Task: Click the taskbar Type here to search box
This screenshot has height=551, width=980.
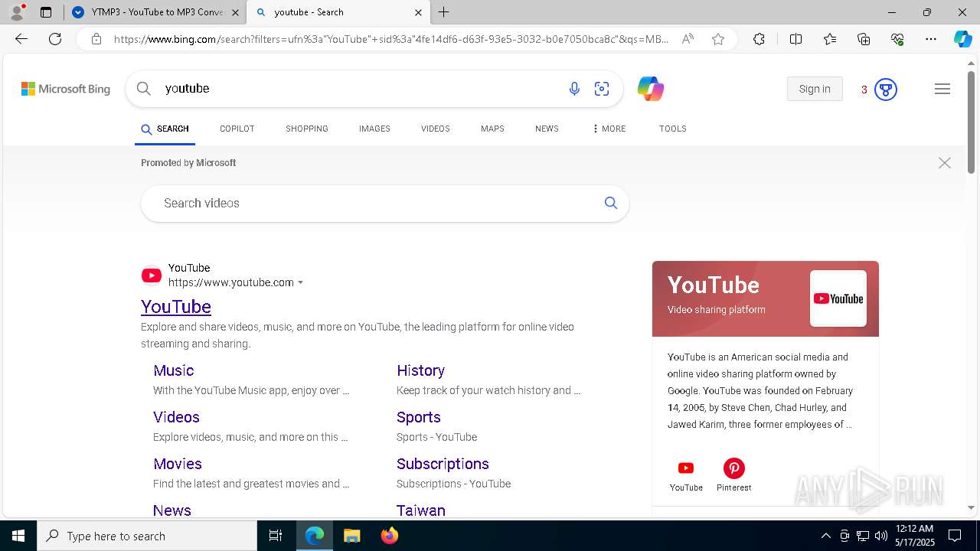Action: (x=147, y=536)
